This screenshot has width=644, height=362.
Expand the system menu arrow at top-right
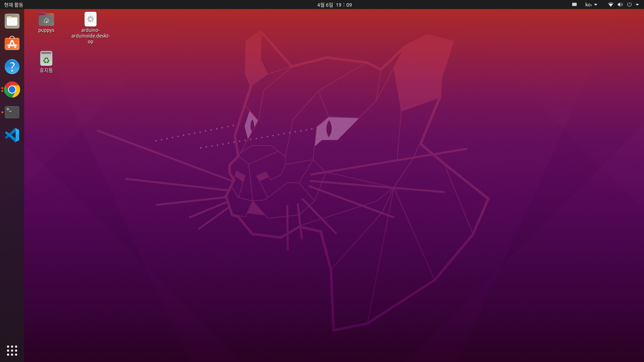pyautogui.click(x=637, y=5)
